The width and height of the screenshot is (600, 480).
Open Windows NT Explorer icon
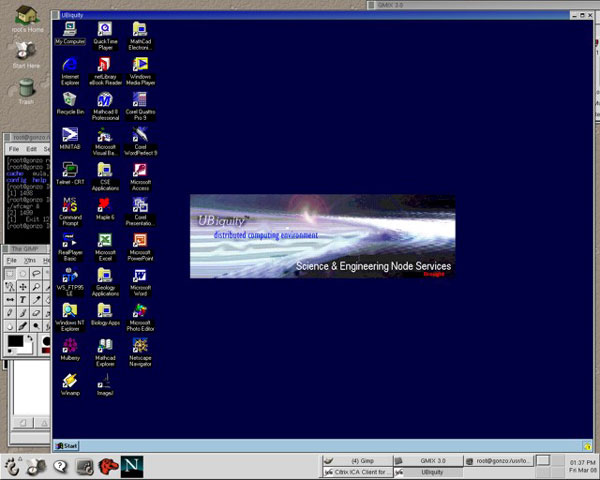[70, 317]
